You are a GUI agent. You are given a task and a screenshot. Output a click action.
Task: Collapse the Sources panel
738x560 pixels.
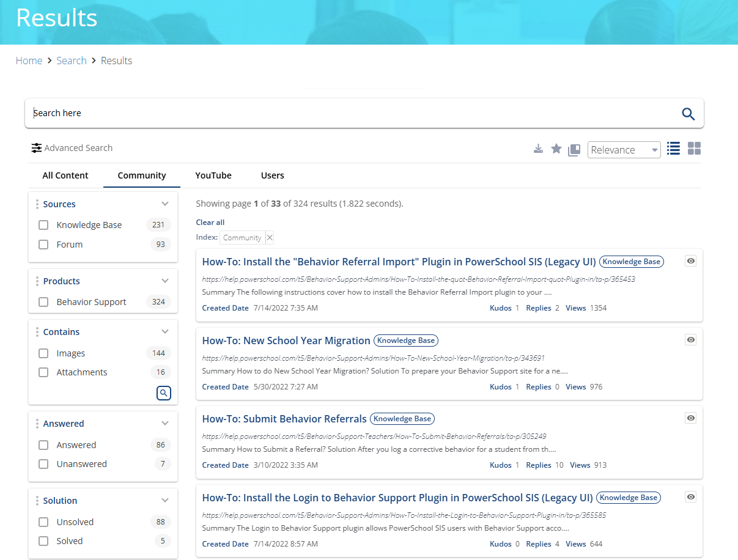point(164,204)
